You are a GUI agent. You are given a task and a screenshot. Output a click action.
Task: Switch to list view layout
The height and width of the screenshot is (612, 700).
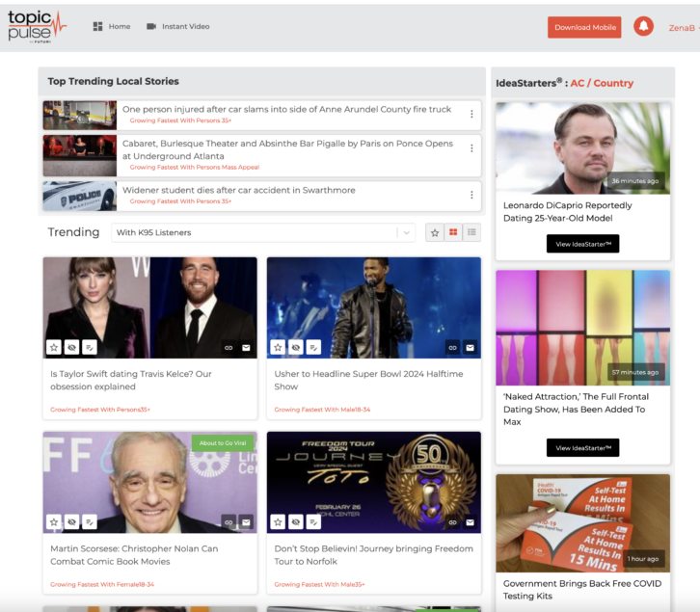(471, 232)
